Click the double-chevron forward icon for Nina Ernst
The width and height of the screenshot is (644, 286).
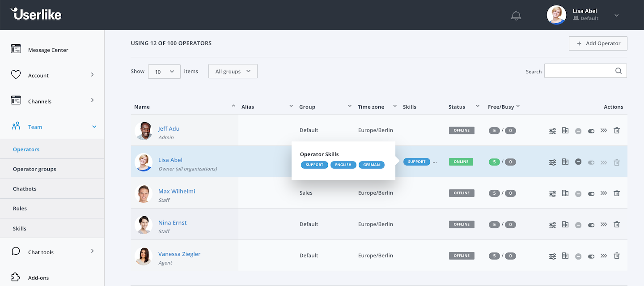coord(604,224)
